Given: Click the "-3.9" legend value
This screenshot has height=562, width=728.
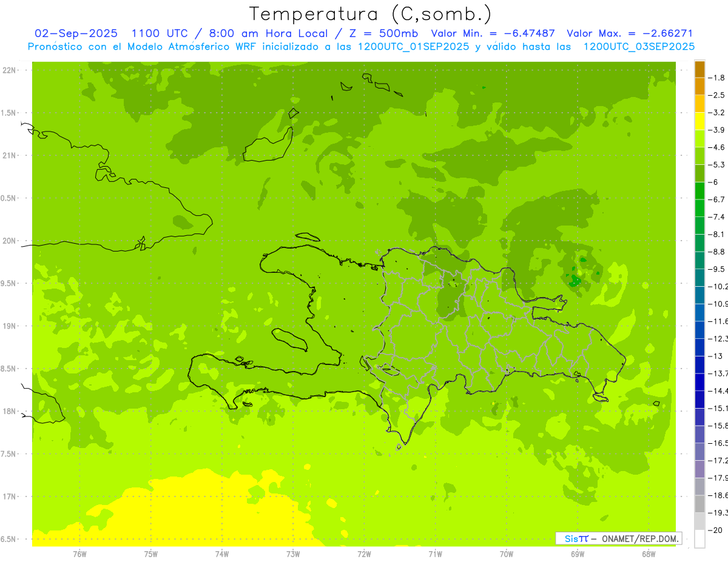Looking at the screenshot, I should click(717, 130).
